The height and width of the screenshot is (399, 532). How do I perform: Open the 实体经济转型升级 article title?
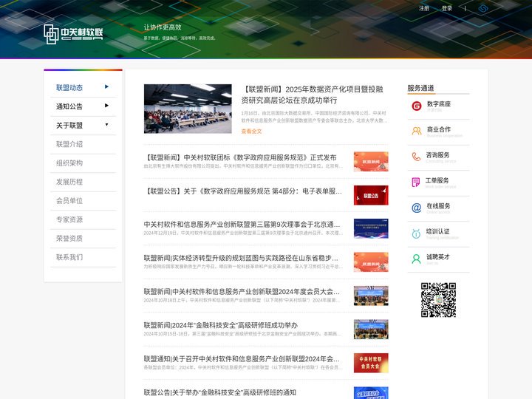pyautogui.click(x=241, y=258)
